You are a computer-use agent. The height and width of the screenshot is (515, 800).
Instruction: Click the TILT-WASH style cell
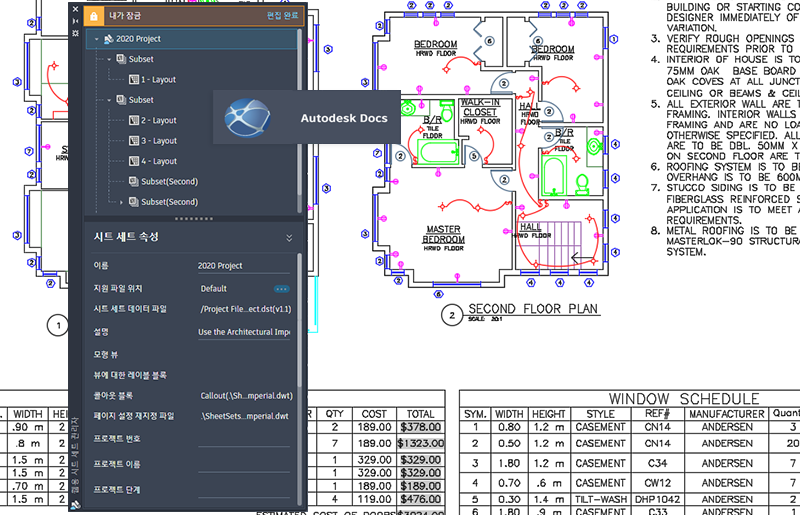(x=600, y=500)
